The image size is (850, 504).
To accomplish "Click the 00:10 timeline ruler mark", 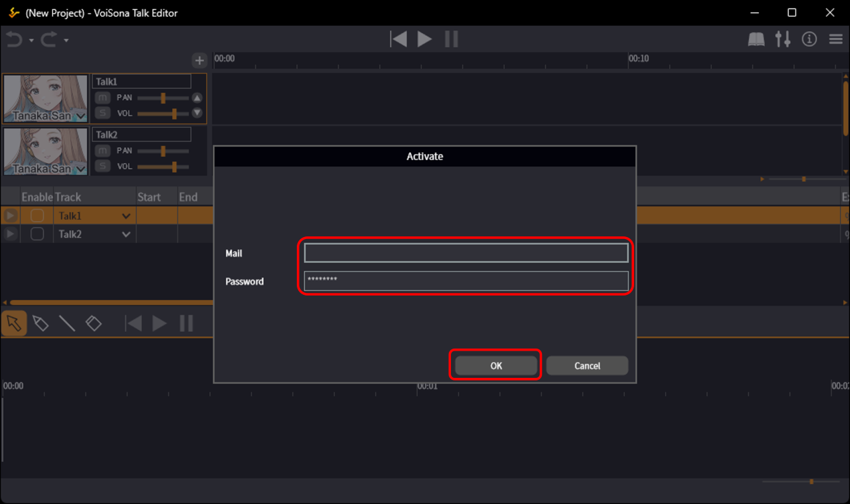I will pos(639,58).
